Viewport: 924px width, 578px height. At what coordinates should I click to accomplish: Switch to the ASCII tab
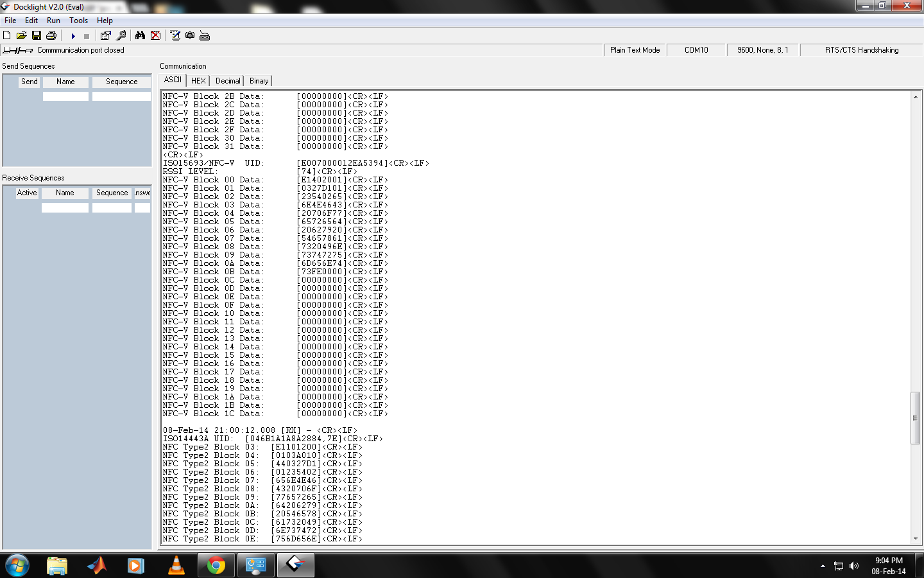pos(173,80)
